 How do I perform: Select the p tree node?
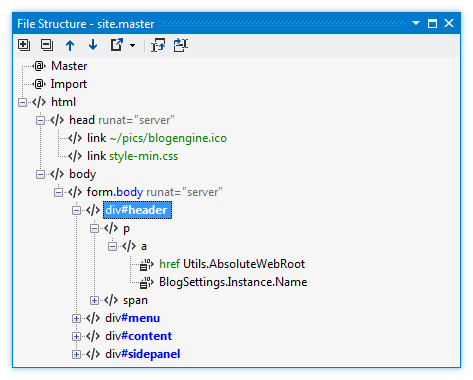(x=126, y=228)
